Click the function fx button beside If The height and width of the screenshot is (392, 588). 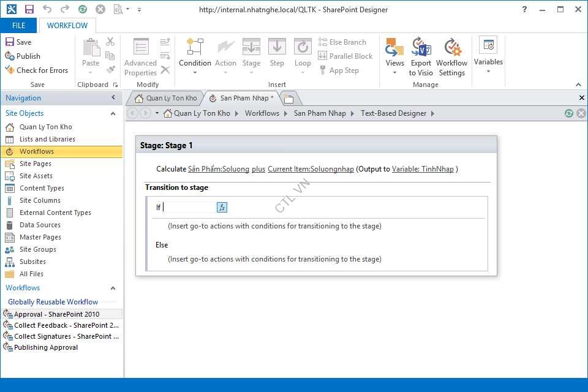coord(222,208)
